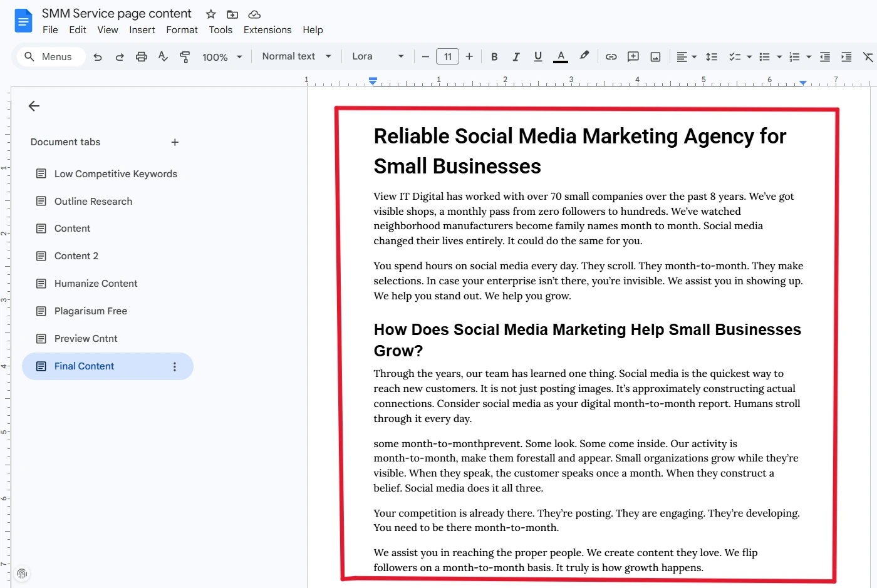Open the Lora font dropdown
The width and height of the screenshot is (877, 588).
(x=378, y=56)
